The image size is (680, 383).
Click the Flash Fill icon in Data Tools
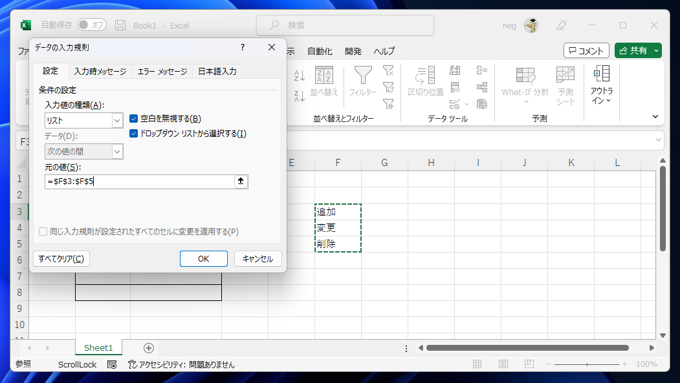click(x=455, y=70)
